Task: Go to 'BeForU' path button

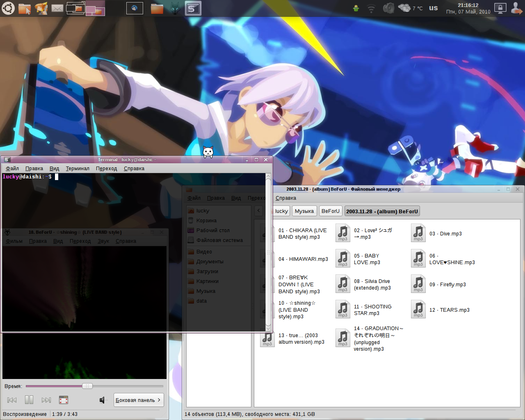Action: pyautogui.click(x=331, y=211)
